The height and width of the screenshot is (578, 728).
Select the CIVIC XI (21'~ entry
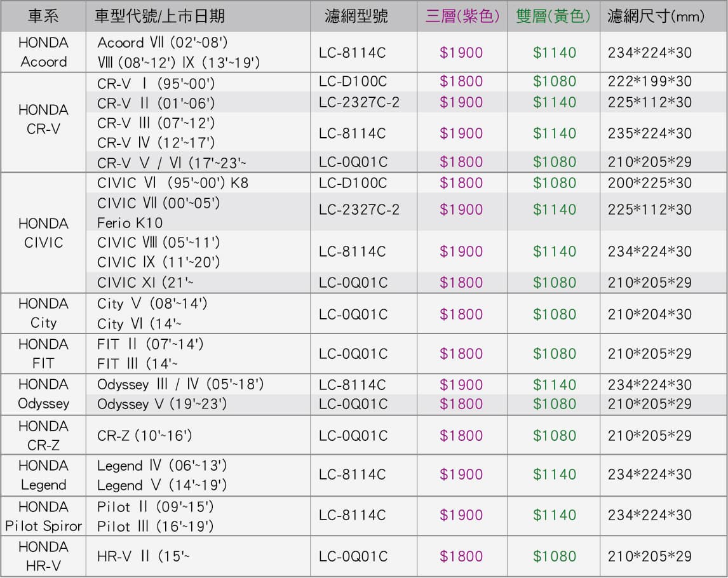click(145, 282)
